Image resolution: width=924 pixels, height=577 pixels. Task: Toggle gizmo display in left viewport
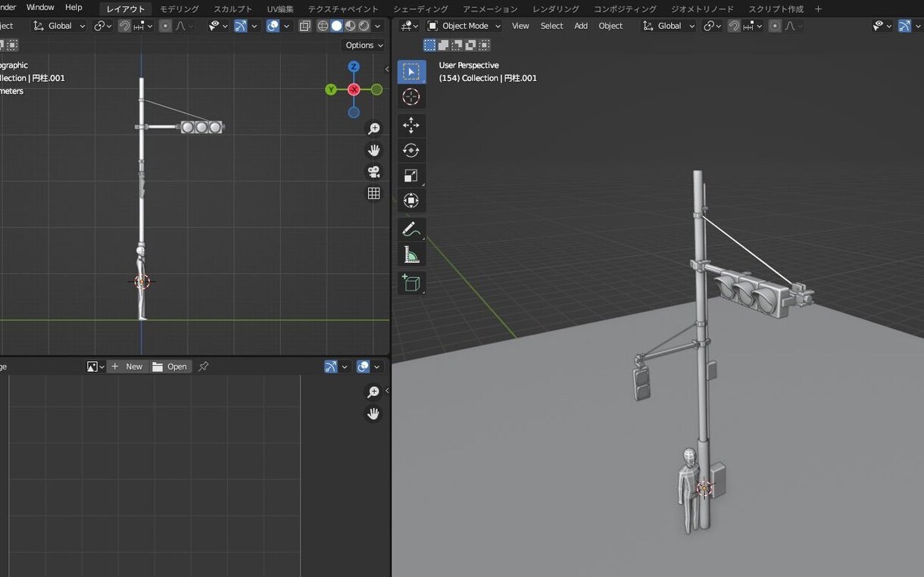click(x=240, y=26)
